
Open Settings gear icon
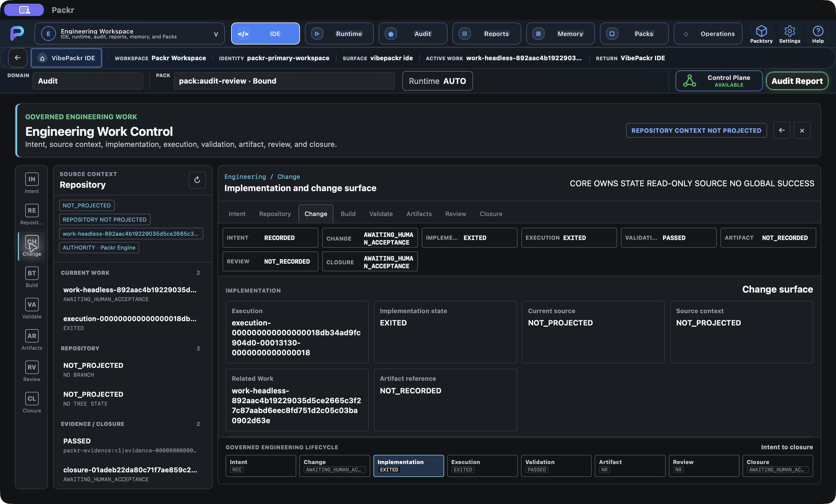coord(789,34)
